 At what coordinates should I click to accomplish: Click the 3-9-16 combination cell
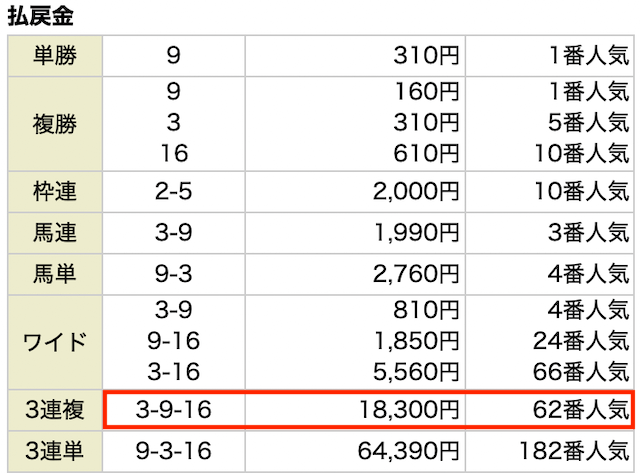[x=174, y=410]
